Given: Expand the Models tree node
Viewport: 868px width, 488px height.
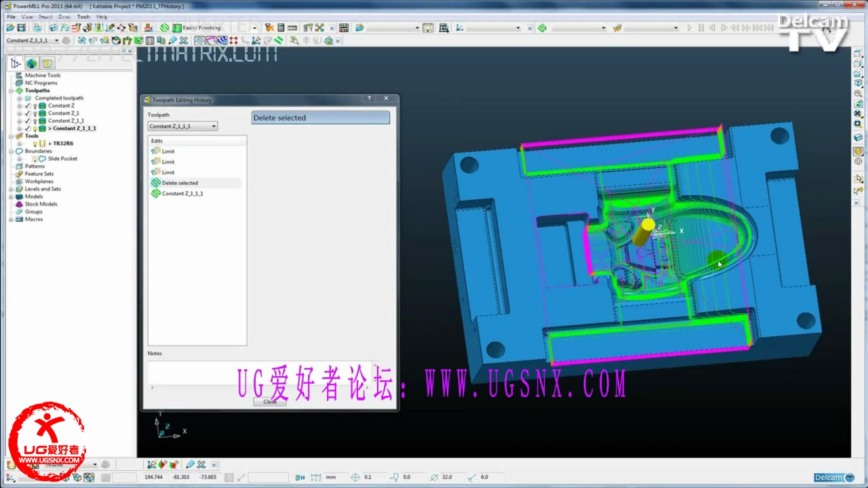Looking at the screenshot, I should [x=12, y=197].
